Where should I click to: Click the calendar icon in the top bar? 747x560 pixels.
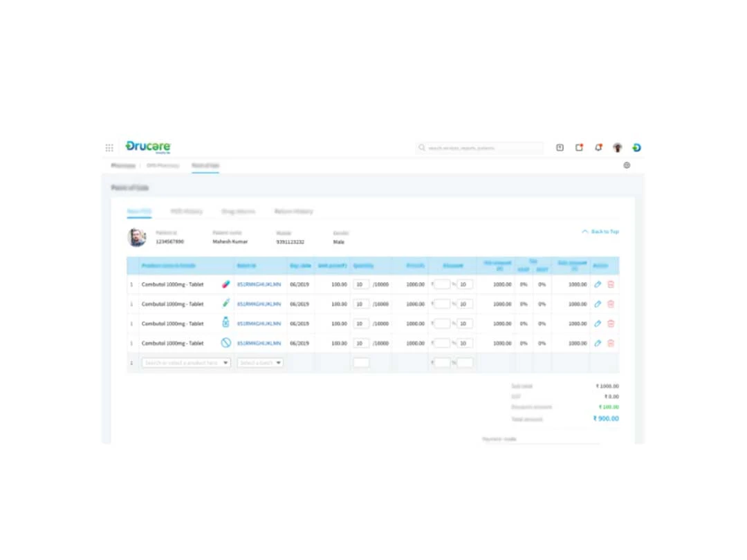click(x=579, y=147)
